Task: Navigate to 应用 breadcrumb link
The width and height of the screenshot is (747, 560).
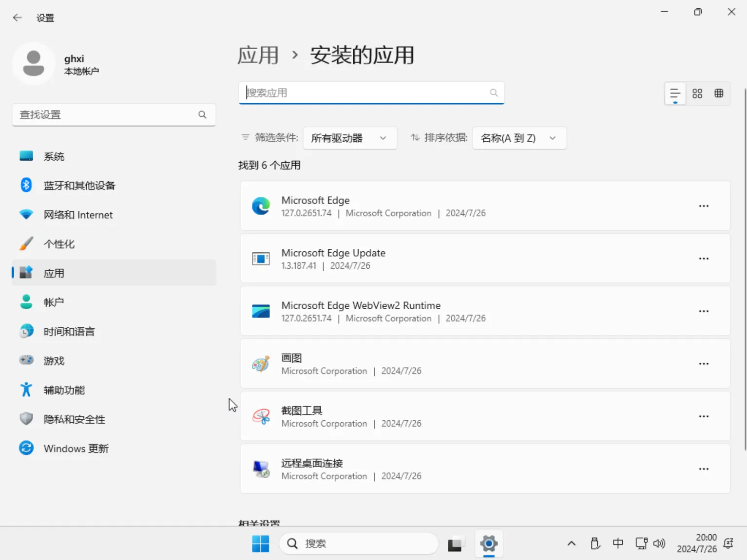Action: point(258,55)
